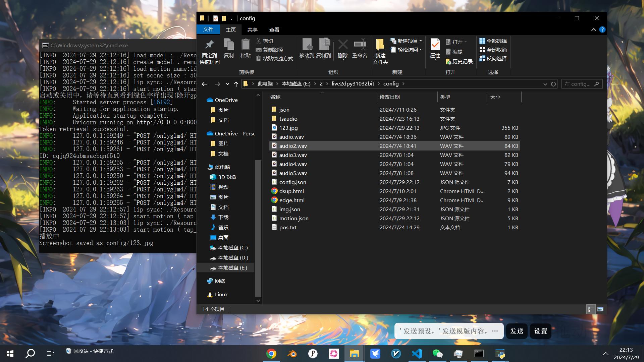
Task: Open WeChat from the taskbar
Action: coord(438,354)
